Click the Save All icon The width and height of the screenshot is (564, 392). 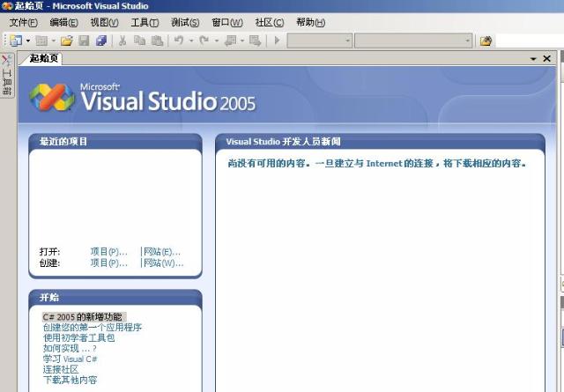click(101, 41)
